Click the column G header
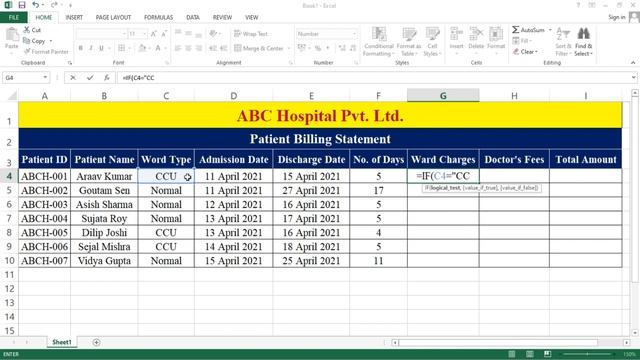640x360 pixels. pos(443,96)
